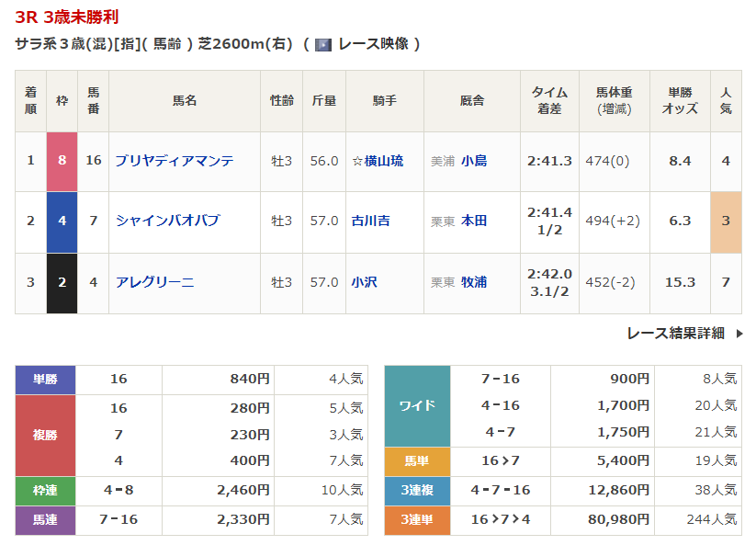Image resolution: width=756 pixels, height=545 pixels.
Task: Open horse シャインバオバブ profile
Action: (x=167, y=221)
